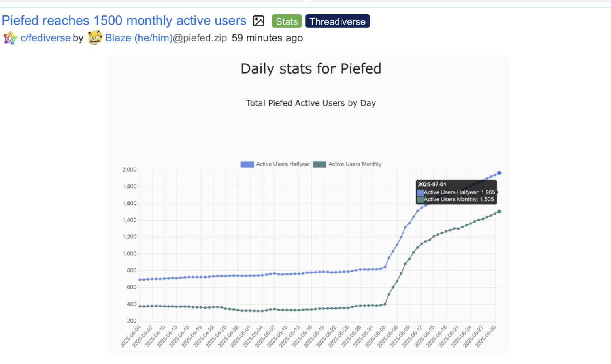Open the 'Piefed reaches 1500 monthly active users' post
Image resolution: width=611 pixels, height=364 pixels.
(x=124, y=21)
